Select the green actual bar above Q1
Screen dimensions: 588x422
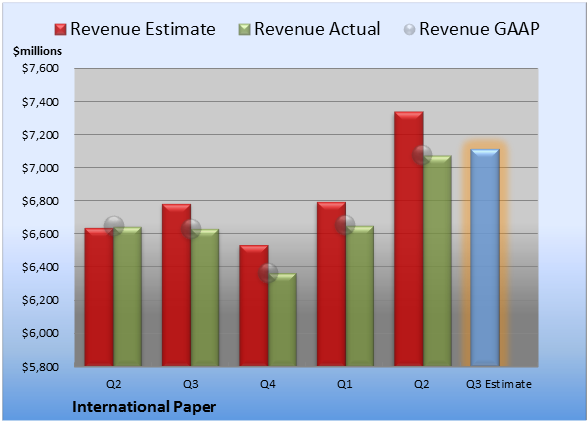click(x=360, y=296)
